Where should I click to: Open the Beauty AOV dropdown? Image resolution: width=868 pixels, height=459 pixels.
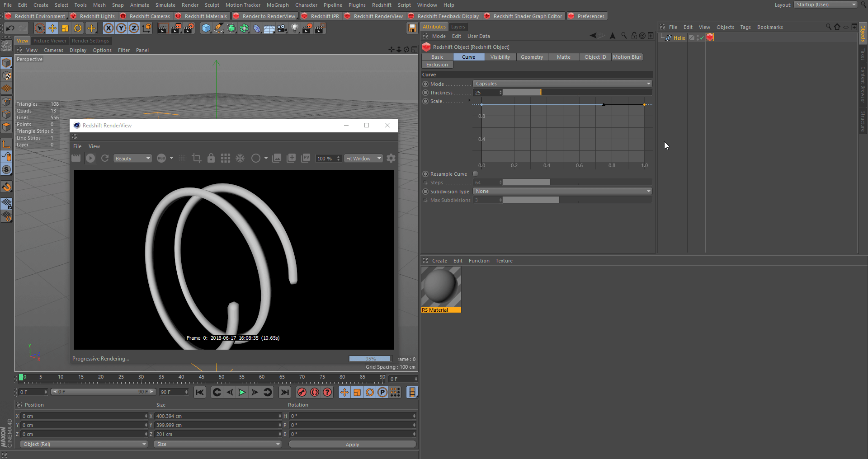tap(132, 159)
